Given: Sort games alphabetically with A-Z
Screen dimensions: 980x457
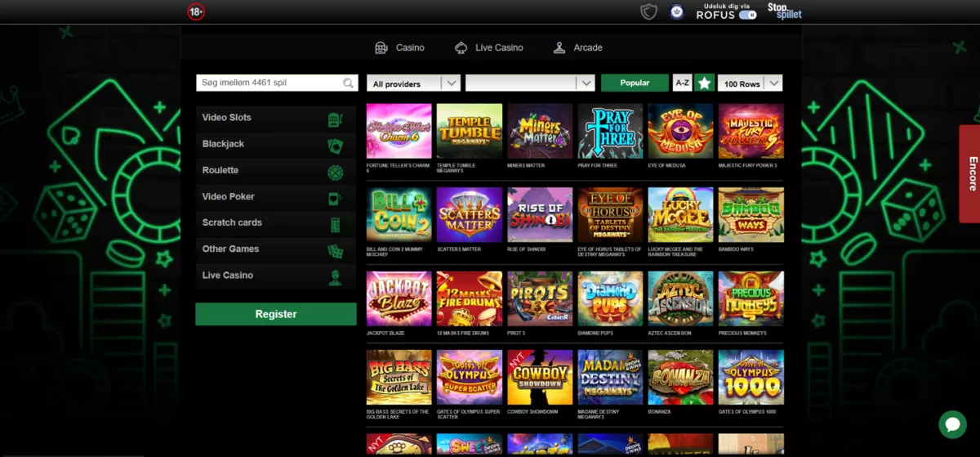Looking at the screenshot, I should 682,83.
